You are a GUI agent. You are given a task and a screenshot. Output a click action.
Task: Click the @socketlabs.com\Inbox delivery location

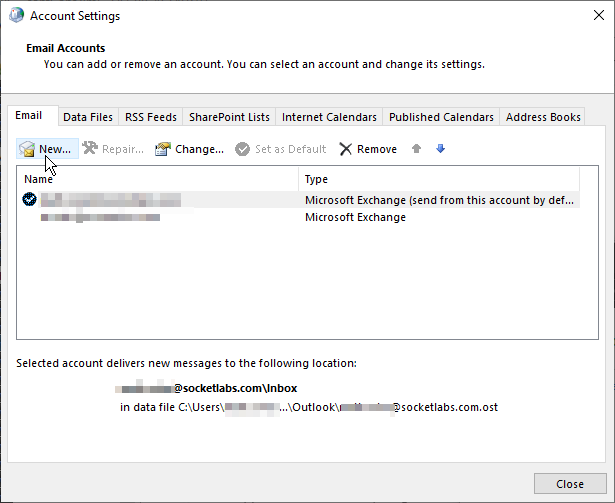tap(206, 388)
